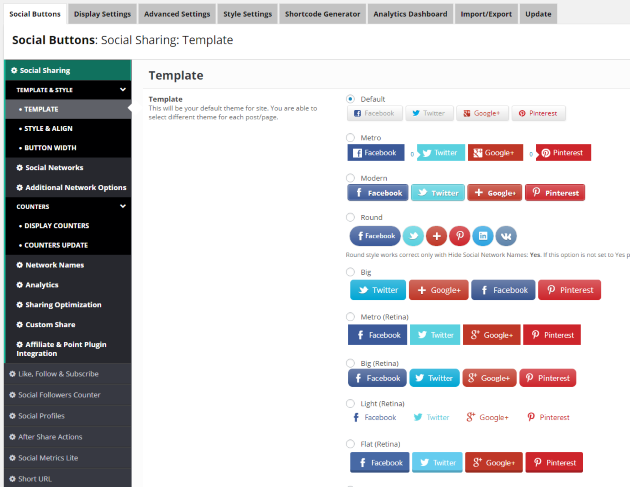Open the Social Profiles sidebar section

click(68, 416)
